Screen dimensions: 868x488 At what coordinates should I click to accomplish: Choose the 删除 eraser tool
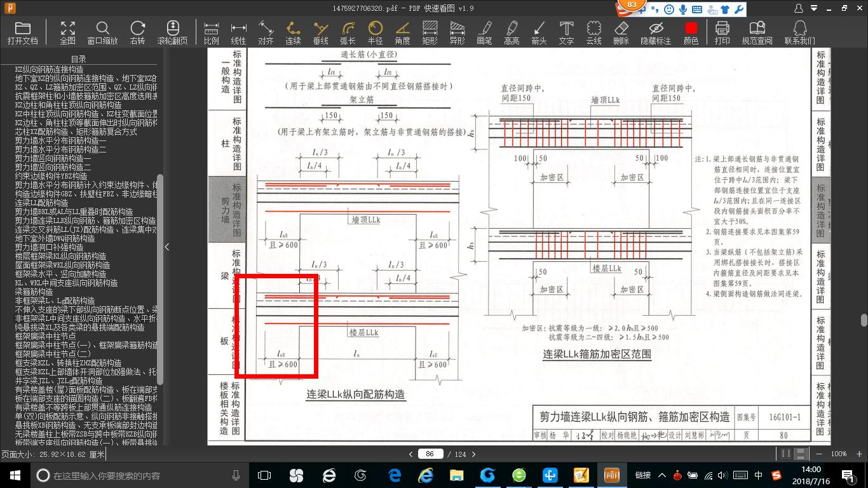click(x=621, y=32)
